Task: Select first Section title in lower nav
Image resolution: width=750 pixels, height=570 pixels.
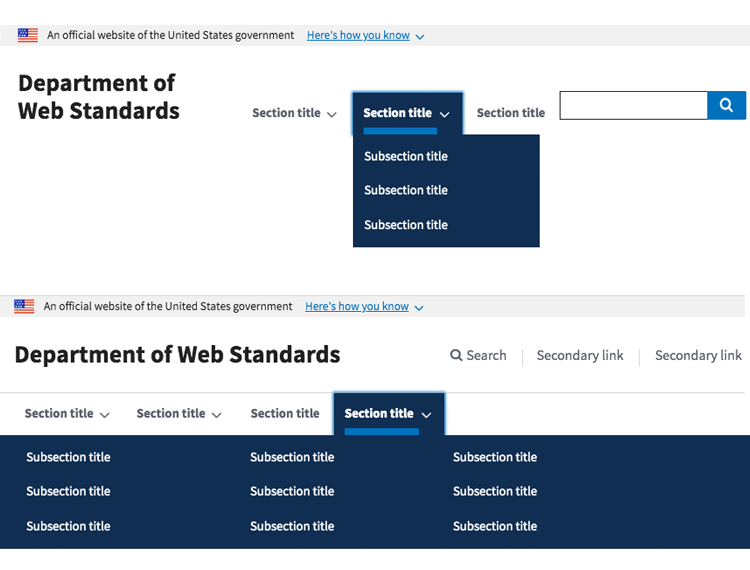Action: pos(59,413)
